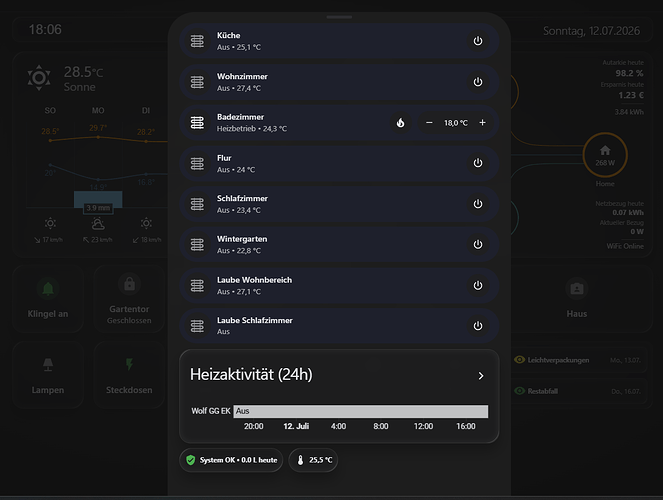Click Klingel bell icon in background dashboard
This screenshot has height=500, width=663.
pyautogui.click(x=48, y=289)
